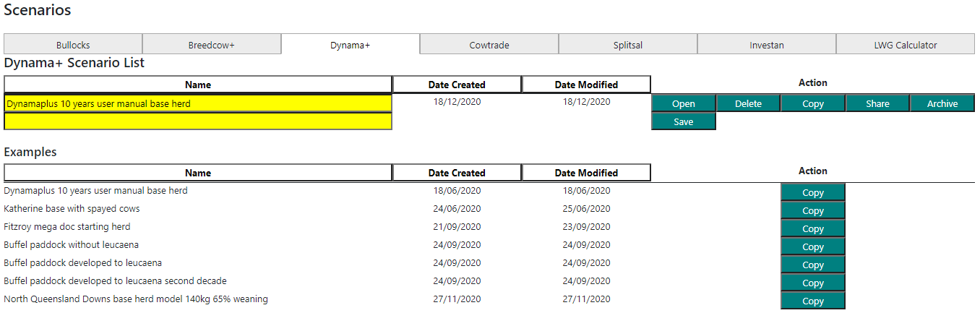Copy North Queensland Downs base herd example

pos(813,301)
